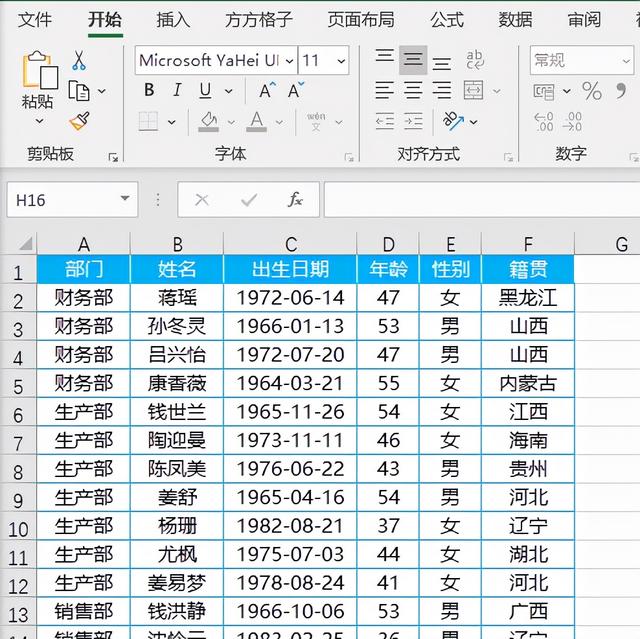Increase indent icon

(413, 121)
